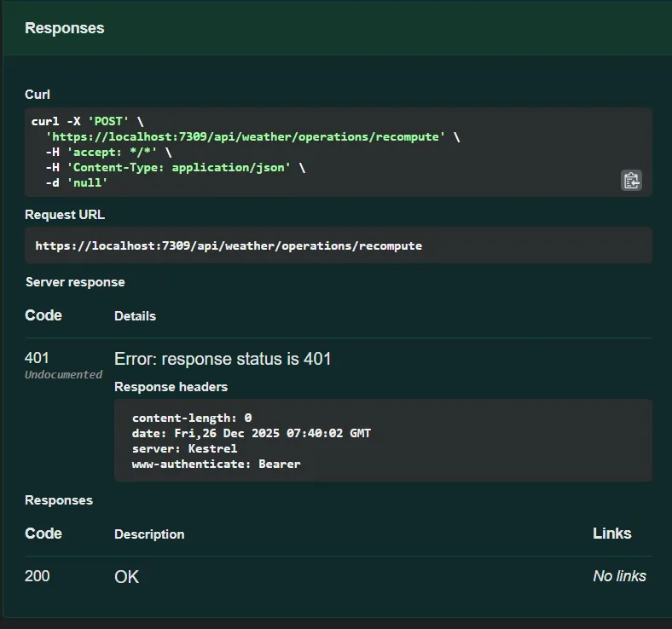Select the curl -X 'POST' line
672x629 pixels.
click(x=87, y=122)
